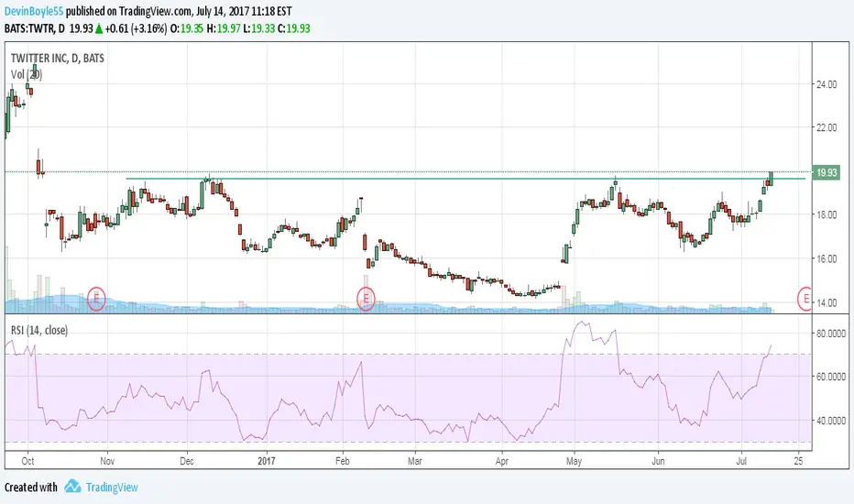This screenshot has width=854, height=504.
Task: Click the 24.00 price axis label
Action: click(x=827, y=84)
